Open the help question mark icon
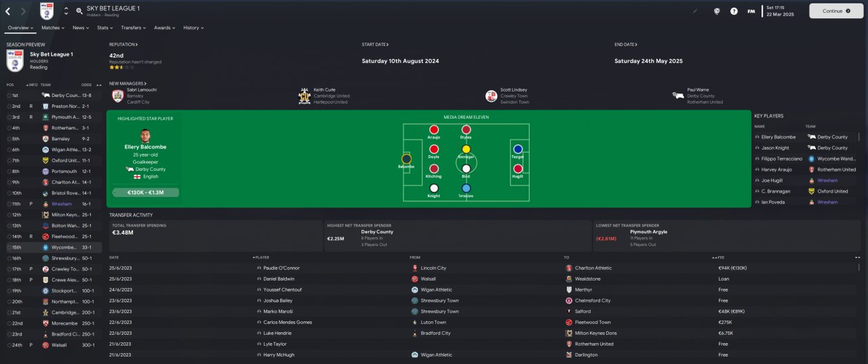The image size is (868, 364). click(734, 11)
